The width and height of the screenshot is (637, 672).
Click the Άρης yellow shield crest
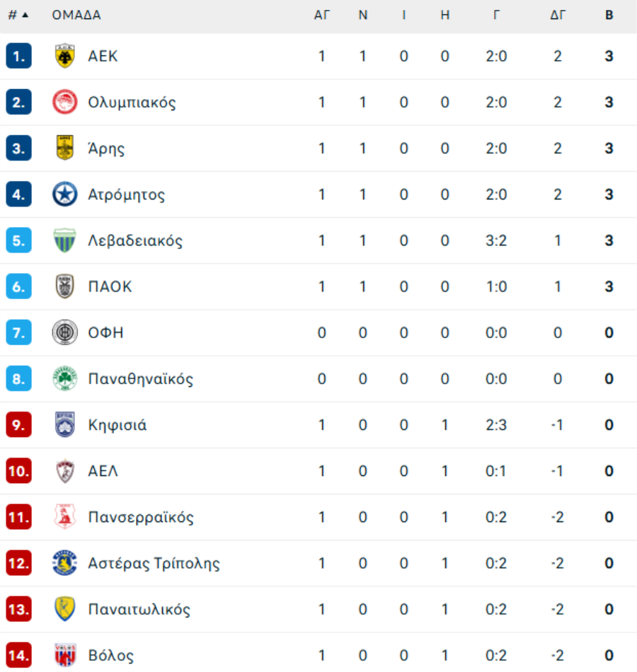click(65, 148)
